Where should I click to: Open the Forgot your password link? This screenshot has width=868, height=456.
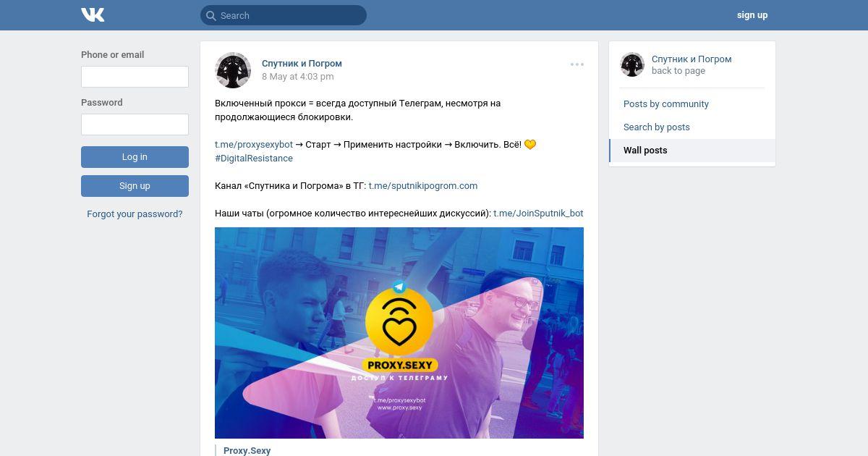point(135,214)
